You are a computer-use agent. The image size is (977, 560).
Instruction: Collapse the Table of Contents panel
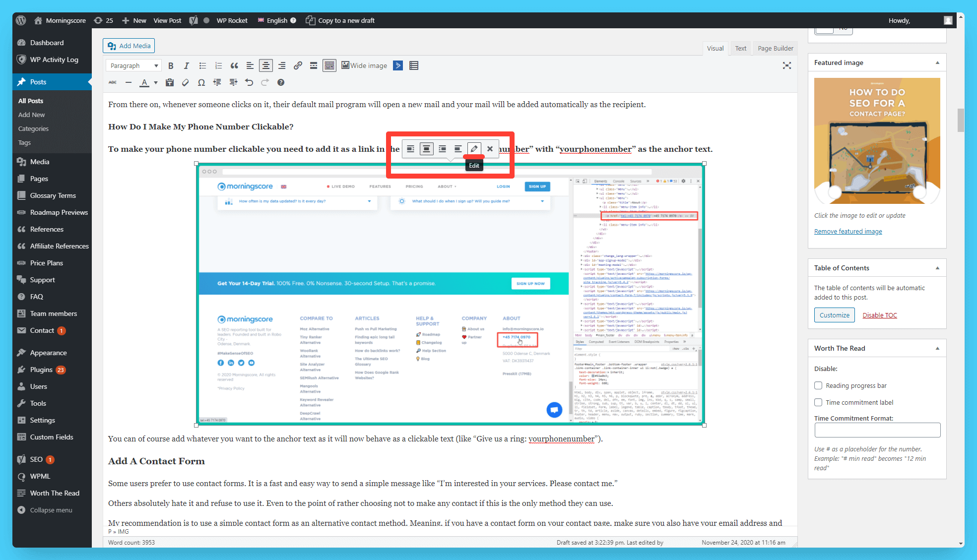pos(937,268)
